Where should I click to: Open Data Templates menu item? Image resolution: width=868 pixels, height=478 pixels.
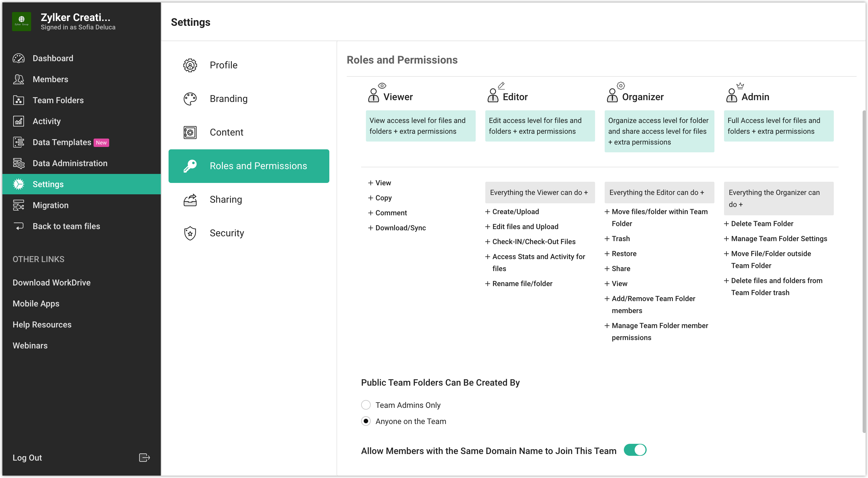click(x=62, y=142)
